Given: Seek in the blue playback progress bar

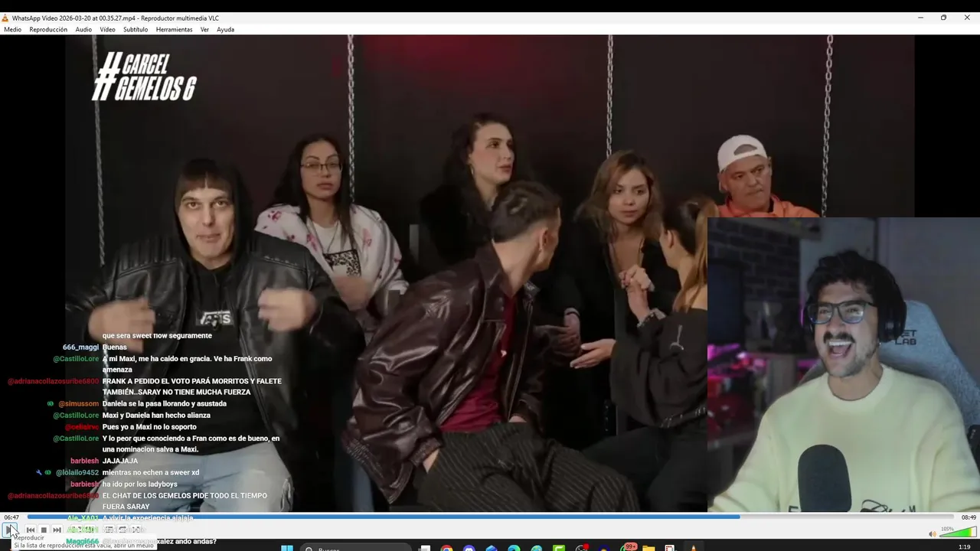Looking at the screenshot, I should coord(490,517).
